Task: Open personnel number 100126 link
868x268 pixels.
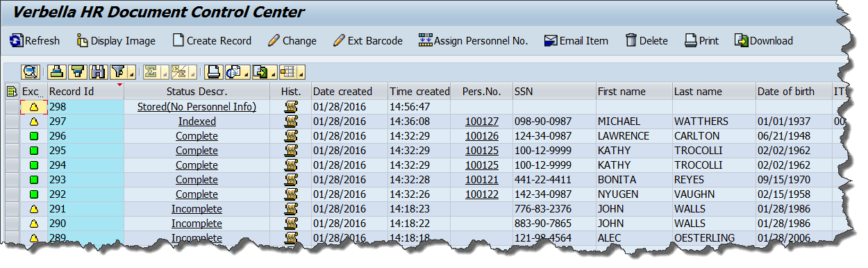Action: point(482,136)
